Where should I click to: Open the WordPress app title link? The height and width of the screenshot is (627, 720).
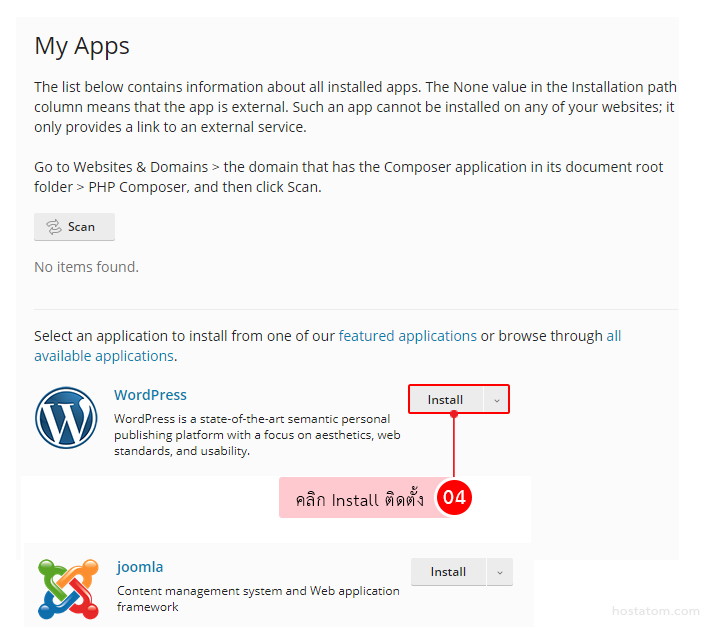pos(150,395)
